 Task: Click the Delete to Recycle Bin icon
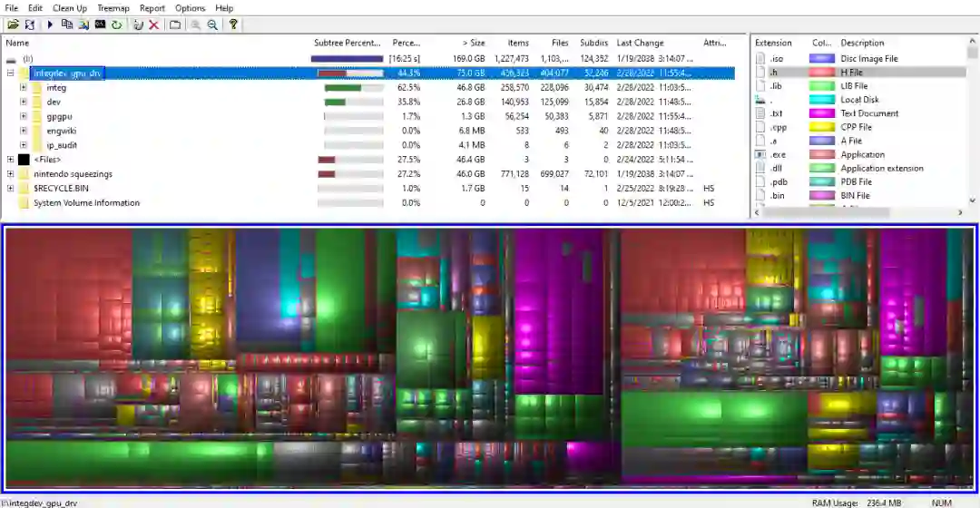tap(138, 25)
